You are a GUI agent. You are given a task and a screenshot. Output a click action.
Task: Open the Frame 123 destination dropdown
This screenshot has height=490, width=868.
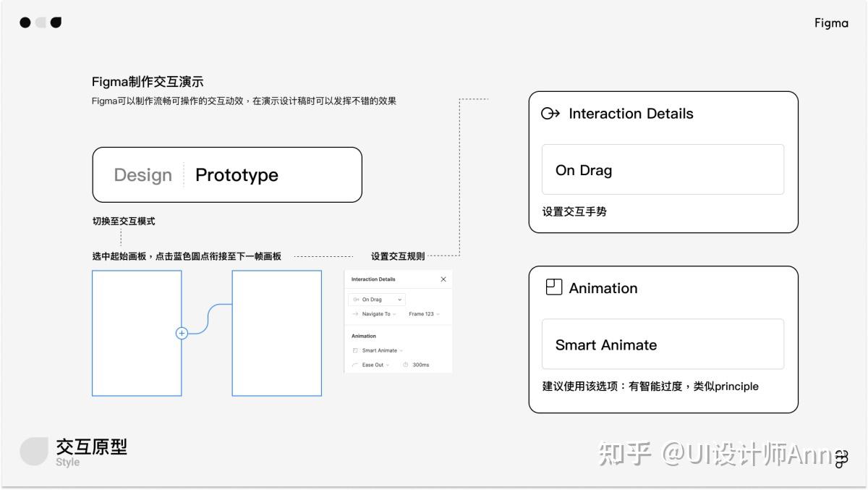[424, 314]
